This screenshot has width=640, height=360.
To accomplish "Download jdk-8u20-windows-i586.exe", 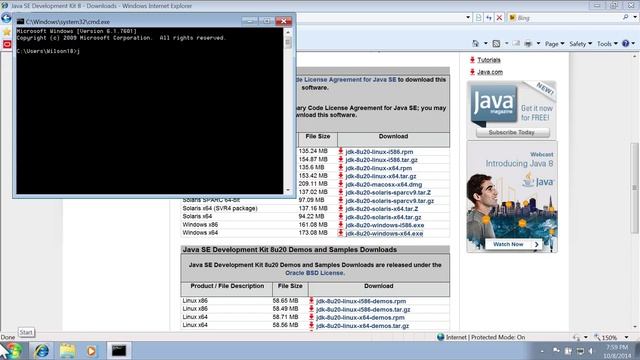I will [x=384, y=225].
